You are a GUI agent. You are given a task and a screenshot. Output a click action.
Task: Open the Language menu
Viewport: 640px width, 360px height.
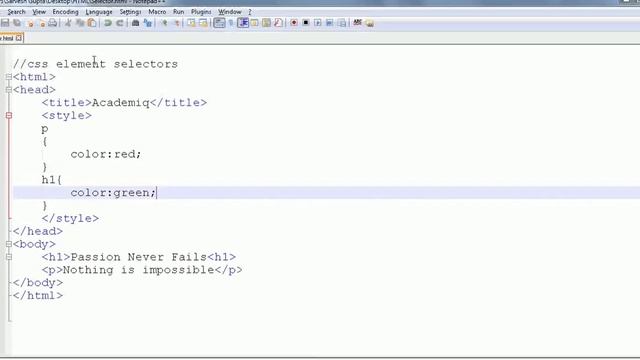(99, 12)
